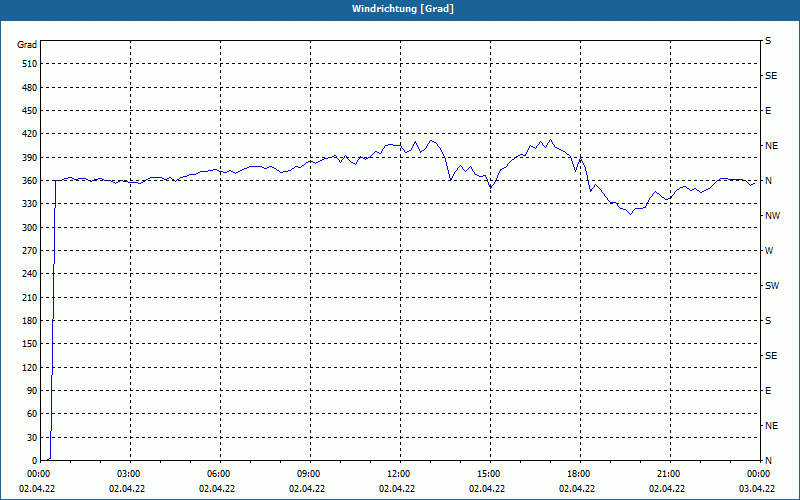
Task: Click the 480 y-axis value
Action: (x=30, y=88)
